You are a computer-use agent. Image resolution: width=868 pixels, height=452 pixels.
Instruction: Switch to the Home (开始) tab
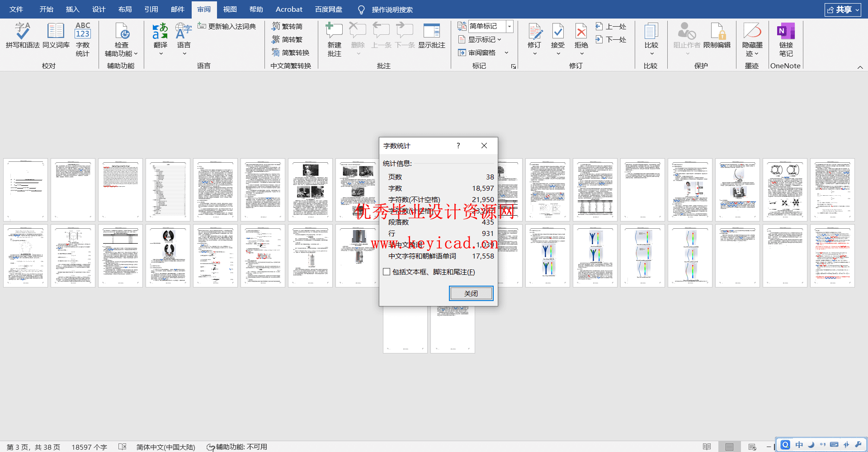tap(46, 9)
